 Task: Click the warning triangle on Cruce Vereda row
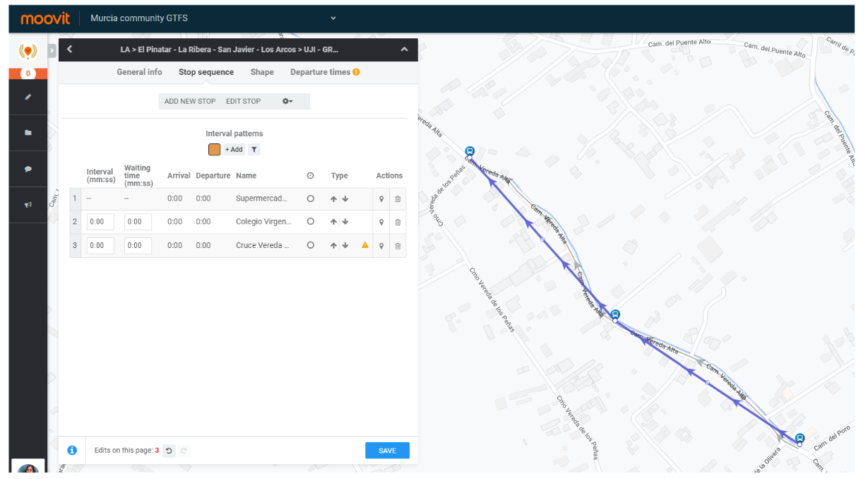365,245
